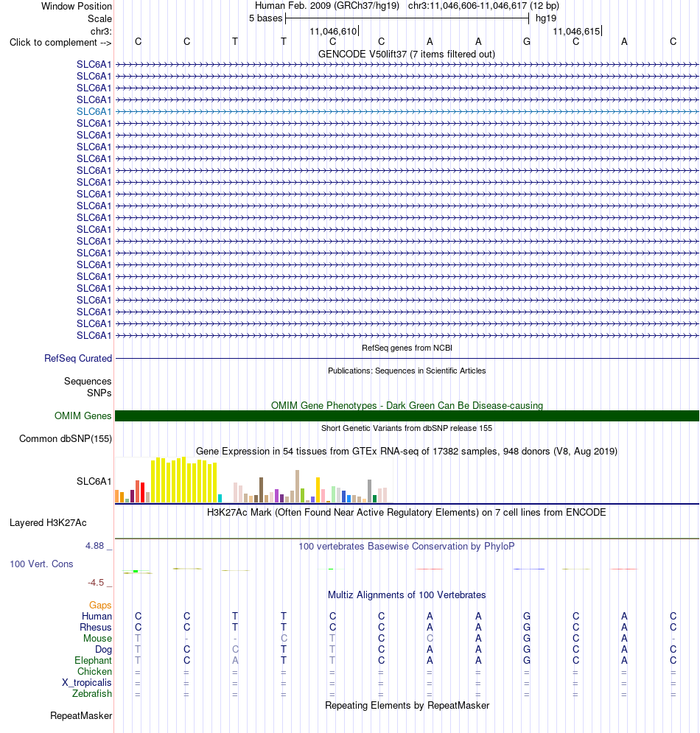This screenshot has height=733, width=700.
Task: Click the 'Scale' track label
Action: (99, 18)
